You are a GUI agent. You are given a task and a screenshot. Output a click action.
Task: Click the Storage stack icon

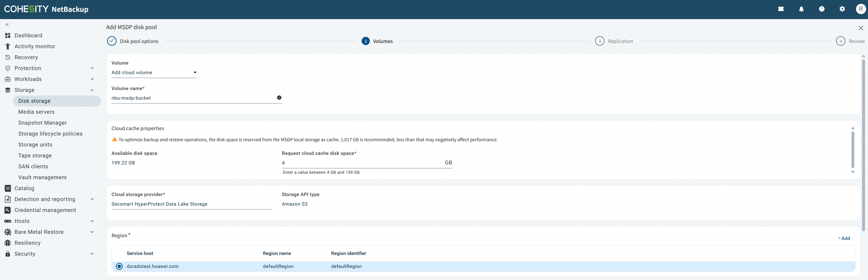click(8, 90)
